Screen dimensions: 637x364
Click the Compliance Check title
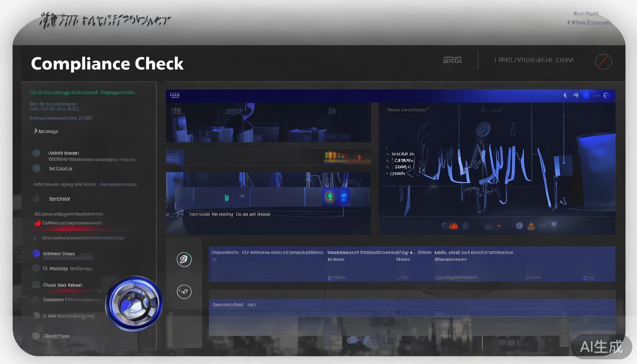[107, 64]
